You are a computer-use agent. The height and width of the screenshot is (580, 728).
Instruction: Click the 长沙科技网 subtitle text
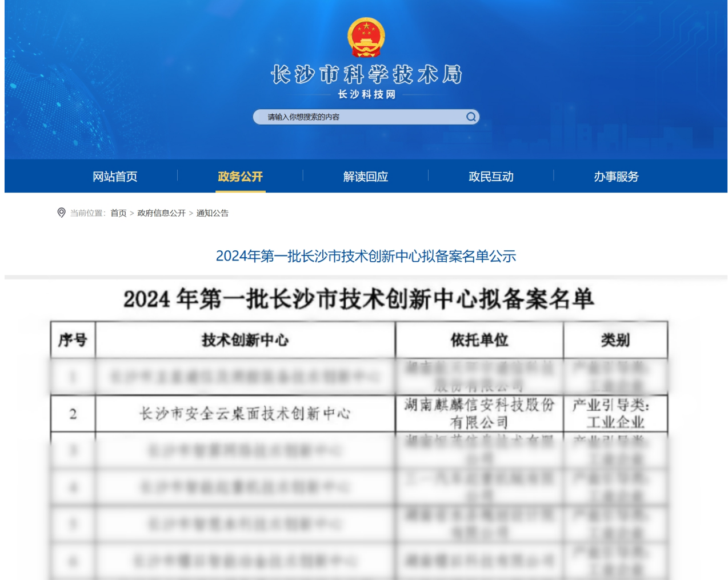366,94
